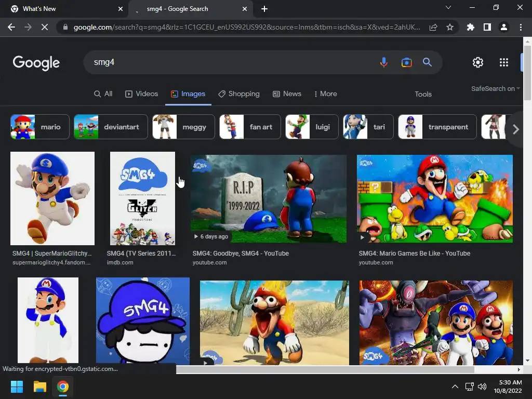The width and height of the screenshot is (532, 399).
Task: Open the network status tray icon
Action: (470, 387)
